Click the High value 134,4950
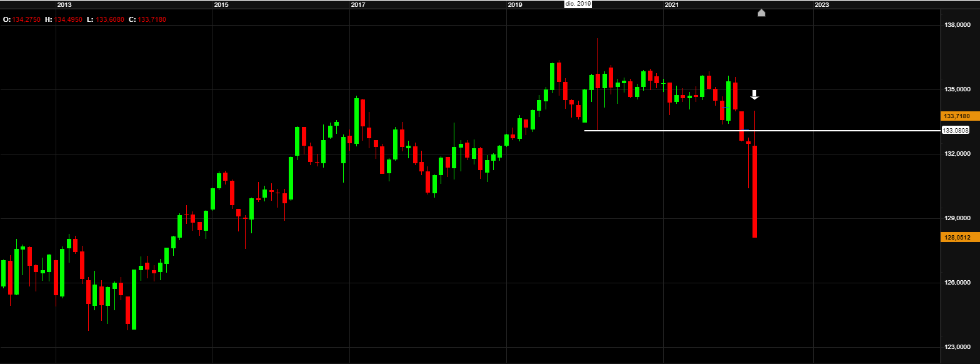Viewport: 980px width, 364px height. coord(69,20)
